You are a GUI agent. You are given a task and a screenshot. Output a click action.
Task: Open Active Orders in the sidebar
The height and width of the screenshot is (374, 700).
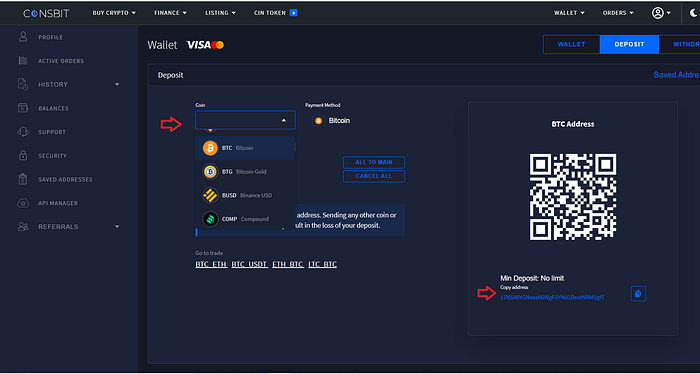coord(61,61)
